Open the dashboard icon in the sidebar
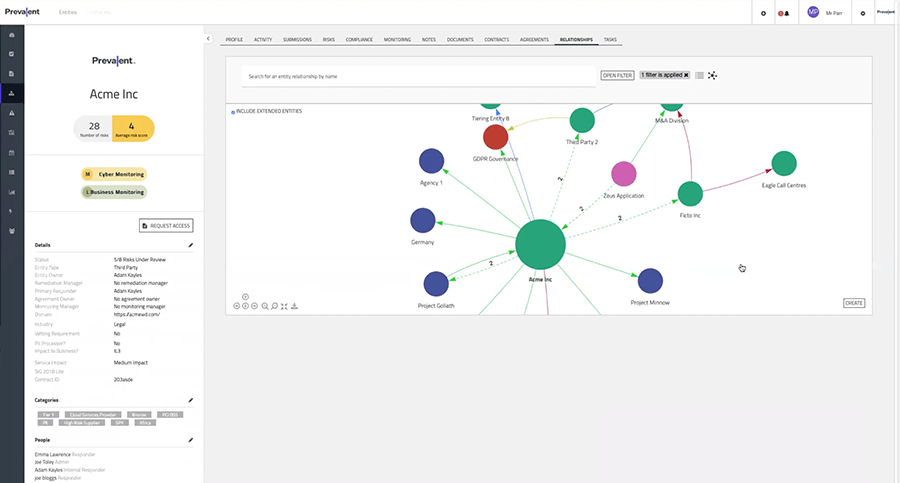The height and width of the screenshot is (483, 900). tap(11, 35)
